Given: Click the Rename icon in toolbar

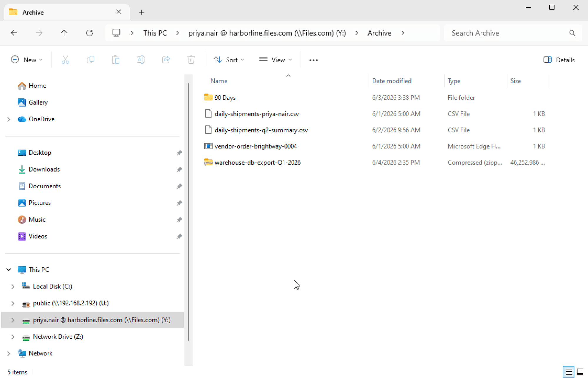Looking at the screenshot, I should click(x=141, y=60).
